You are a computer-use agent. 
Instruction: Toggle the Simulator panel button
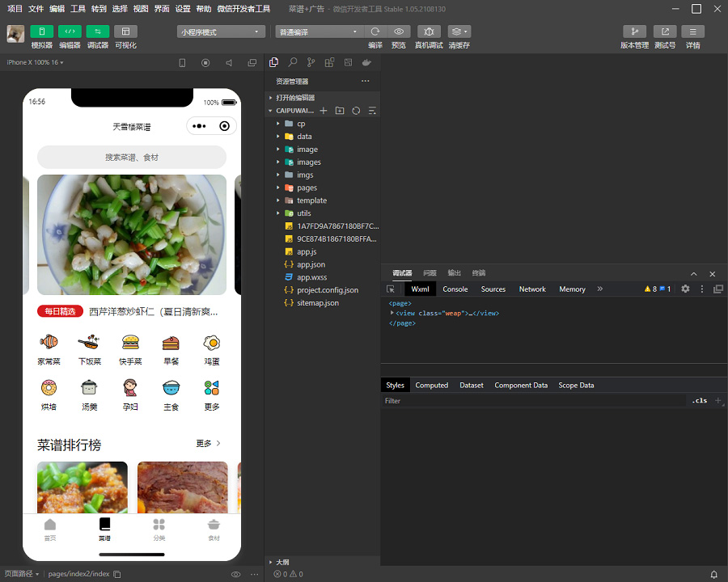(42, 32)
